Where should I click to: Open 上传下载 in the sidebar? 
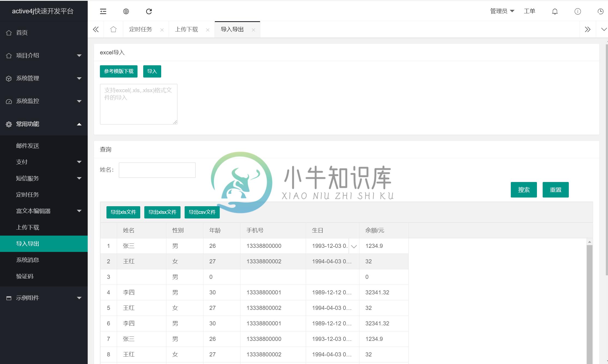pos(44,227)
